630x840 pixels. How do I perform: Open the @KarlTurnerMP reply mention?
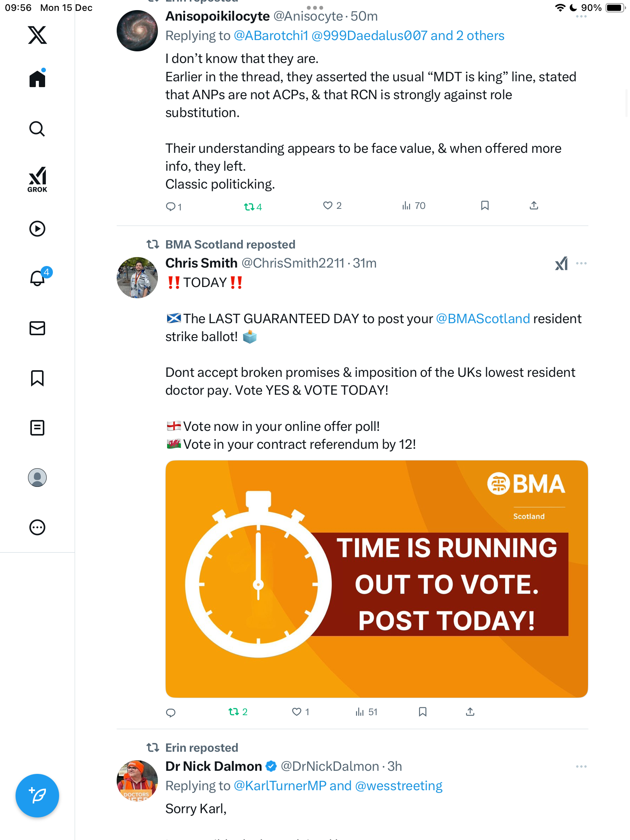click(x=280, y=786)
